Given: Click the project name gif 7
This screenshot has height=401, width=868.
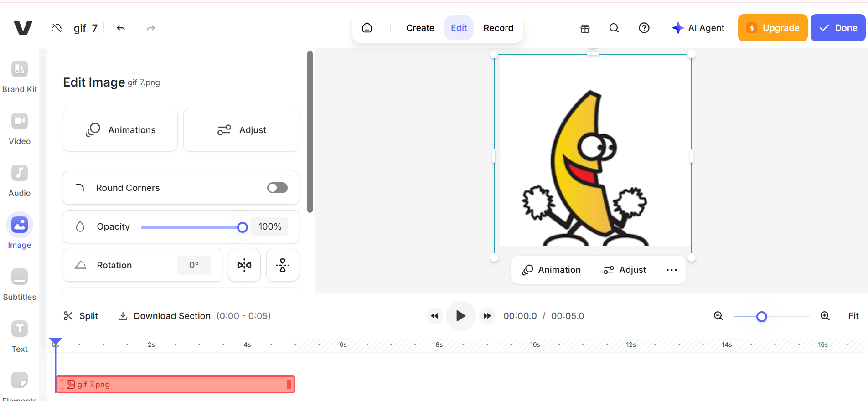Looking at the screenshot, I should 86,28.
